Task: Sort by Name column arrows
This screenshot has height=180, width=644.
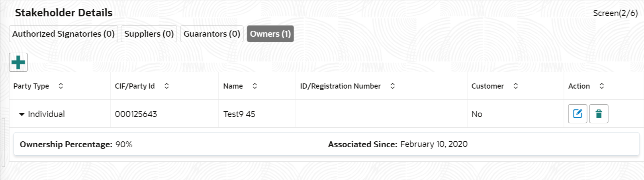Action: coord(255,86)
